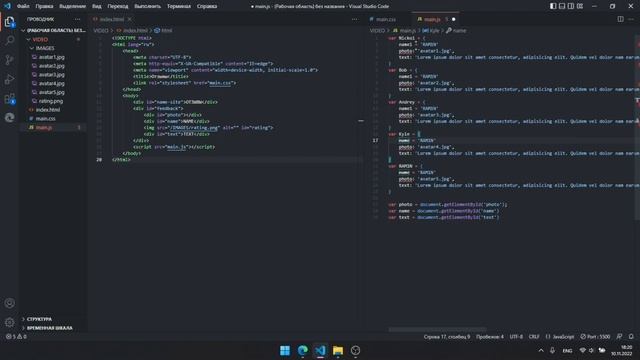Open more actions for right editor group
Viewport: 640px width, 360px height.
coord(631,19)
